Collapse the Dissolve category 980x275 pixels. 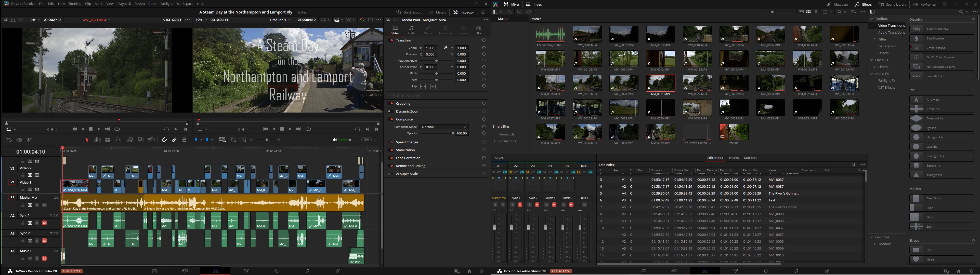(x=974, y=19)
